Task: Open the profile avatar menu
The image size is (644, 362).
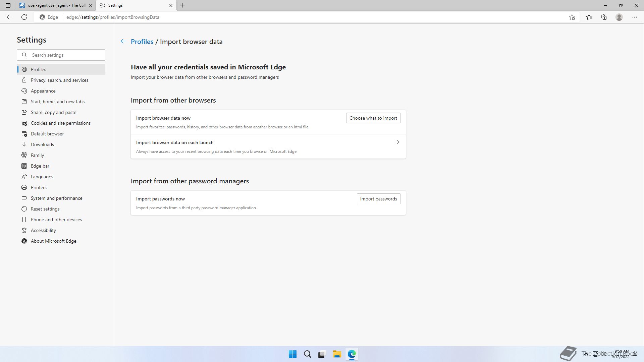Action: pos(619,17)
